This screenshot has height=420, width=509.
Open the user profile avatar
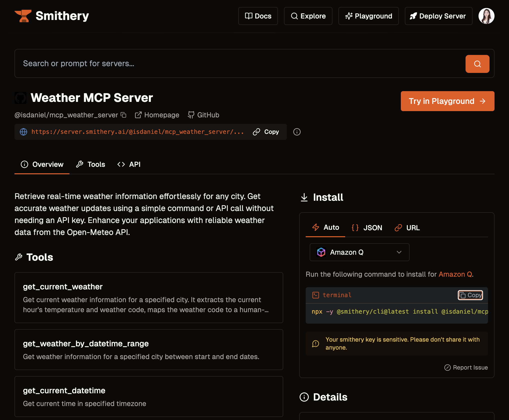click(x=486, y=16)
